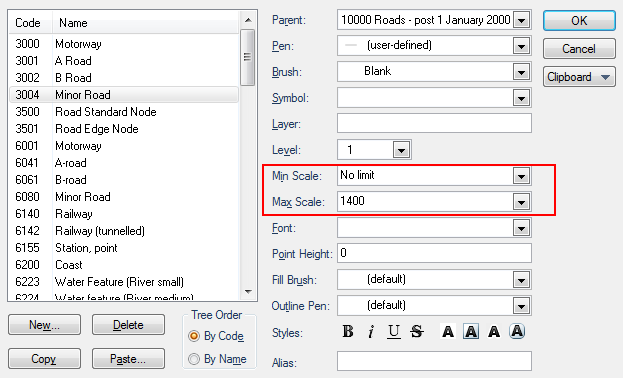Select the plain text 'A' style icon
Image resolution: width=623 pixels, height=378 pixels.
tap(448, 331)
